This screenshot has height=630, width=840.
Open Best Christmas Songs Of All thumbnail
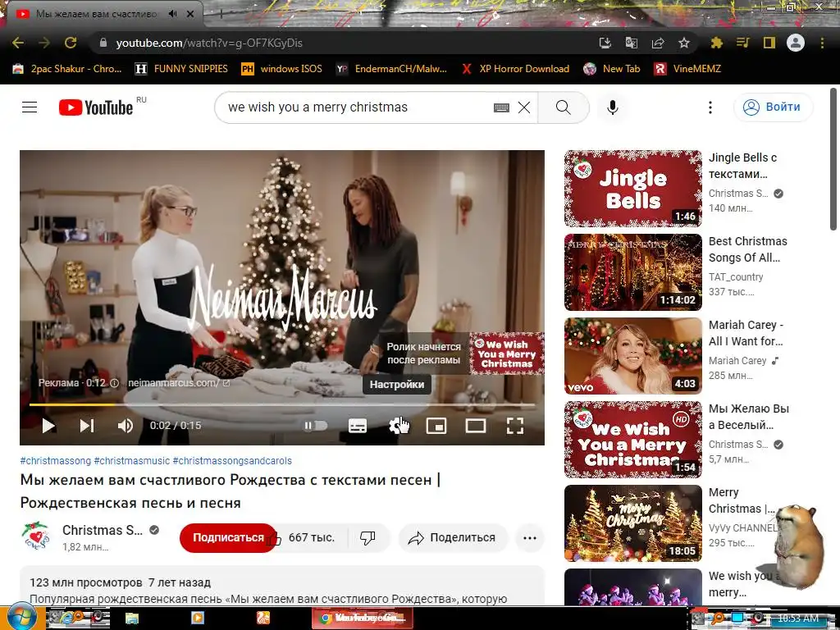632,272
